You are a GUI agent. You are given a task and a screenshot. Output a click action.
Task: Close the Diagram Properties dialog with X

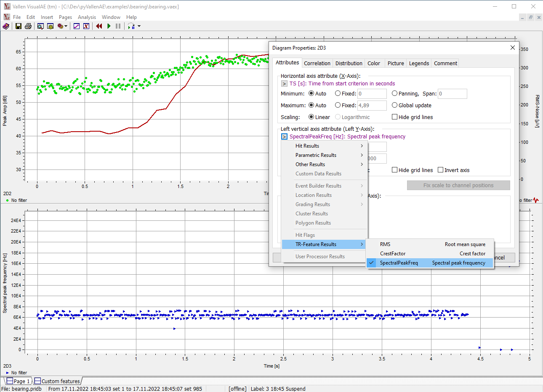click(513, 48)
